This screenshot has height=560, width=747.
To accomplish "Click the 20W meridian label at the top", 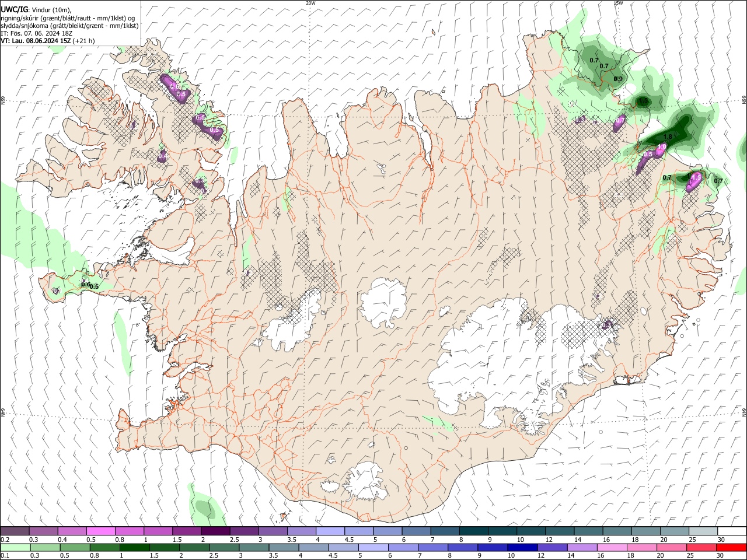I will (x=310, y=3).
